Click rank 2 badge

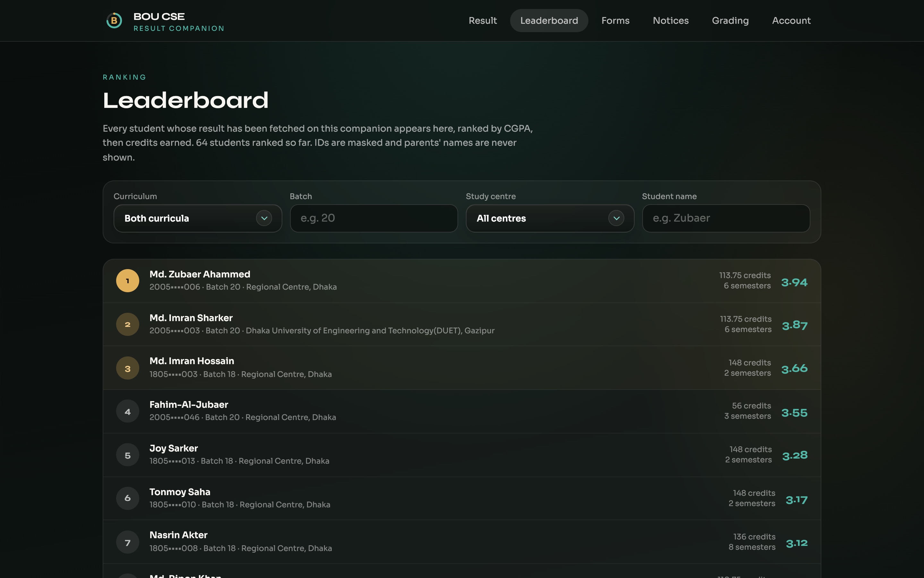(127, 325)
